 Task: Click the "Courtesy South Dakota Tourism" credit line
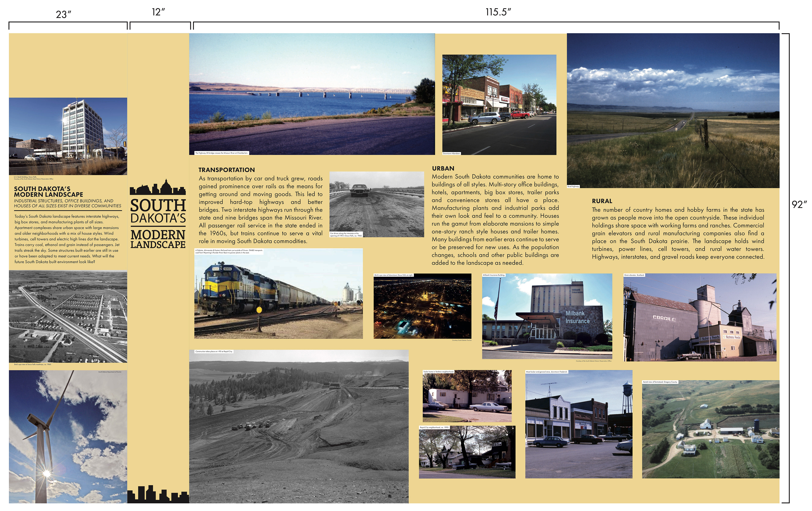pyautogui.click(x=462, y=340)
